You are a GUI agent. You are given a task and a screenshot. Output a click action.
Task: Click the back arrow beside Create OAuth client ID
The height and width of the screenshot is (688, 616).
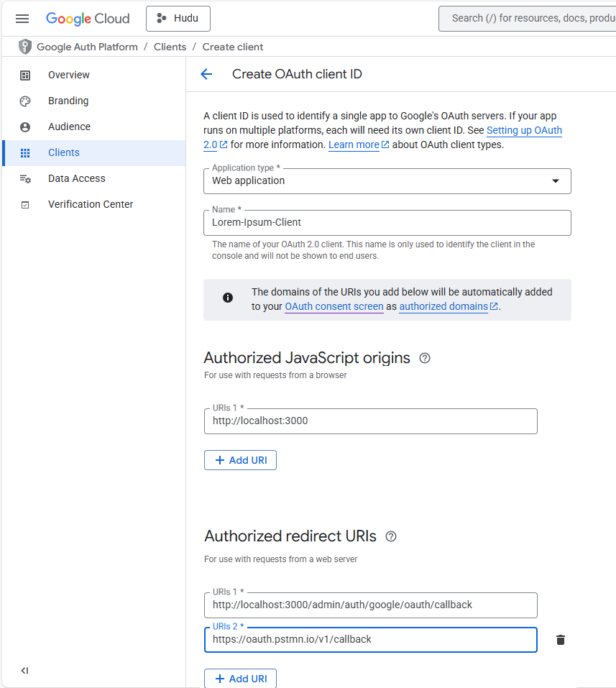[206, 74]
